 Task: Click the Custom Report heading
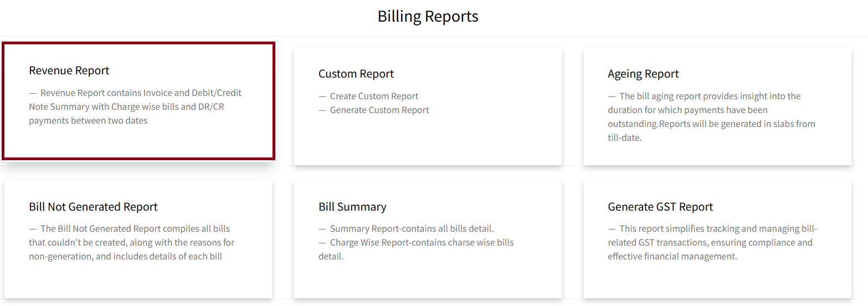pyautogui.click(x=356, y=74)
